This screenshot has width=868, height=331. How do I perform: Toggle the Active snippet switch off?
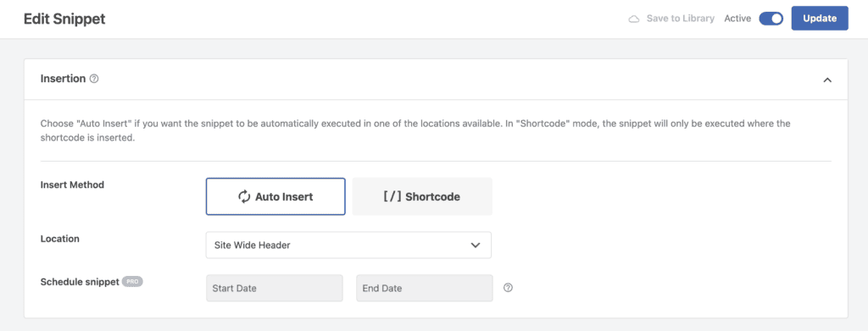(x=771, y=19)
